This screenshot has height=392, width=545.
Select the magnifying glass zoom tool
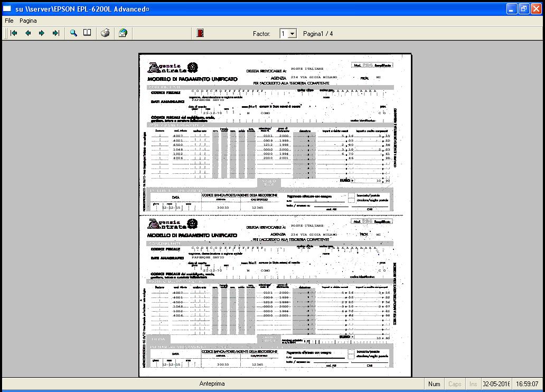click(x=74, y=33)
